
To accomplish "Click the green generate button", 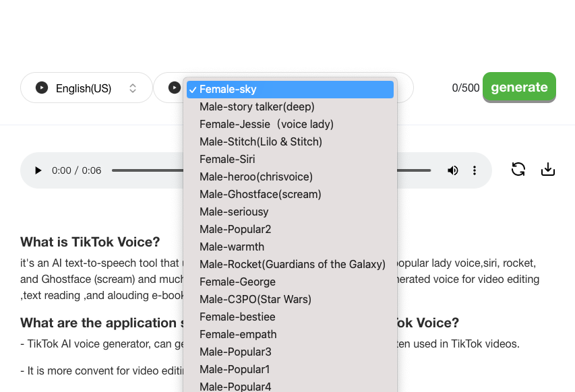I will pos(519,88).
